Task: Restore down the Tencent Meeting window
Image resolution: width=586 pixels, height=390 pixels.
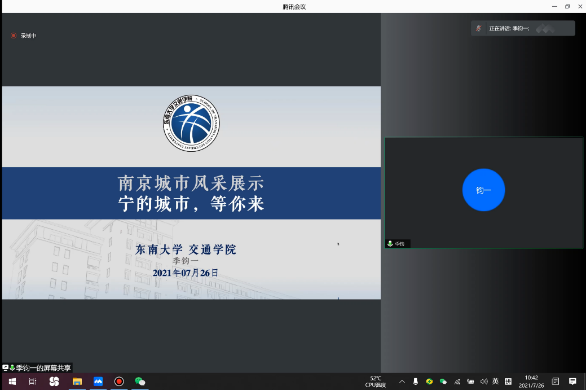Action: 567,6
